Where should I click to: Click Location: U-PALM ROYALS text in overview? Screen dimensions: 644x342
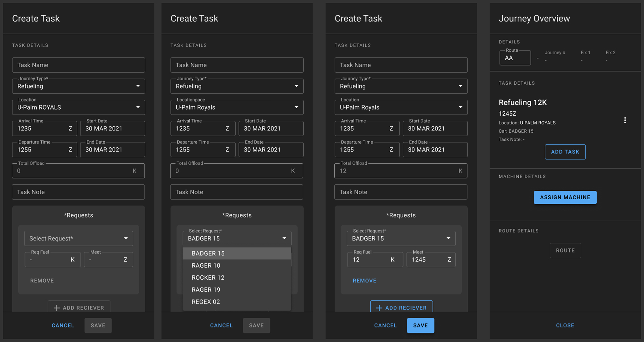527,123
